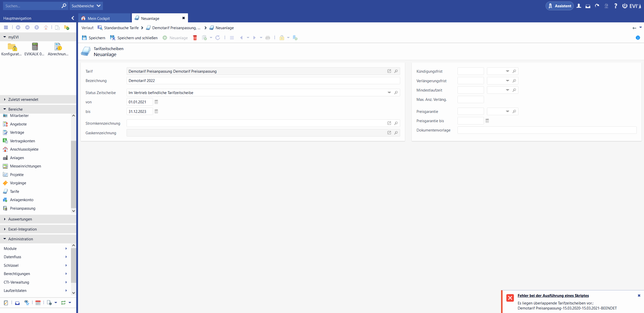
Task: Switch to the Mein Cockpit tab
Action: coord(99,18)
